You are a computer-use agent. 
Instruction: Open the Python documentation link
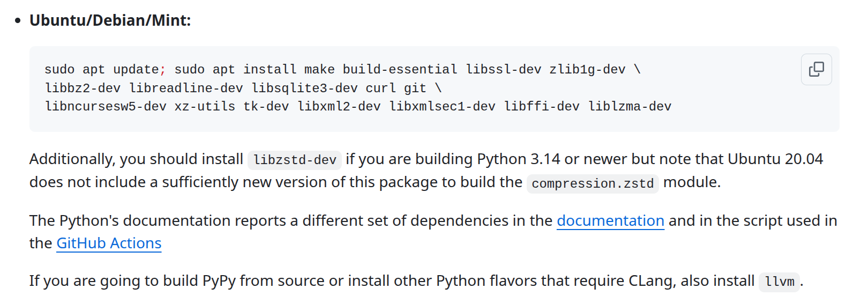pos(610,220)
